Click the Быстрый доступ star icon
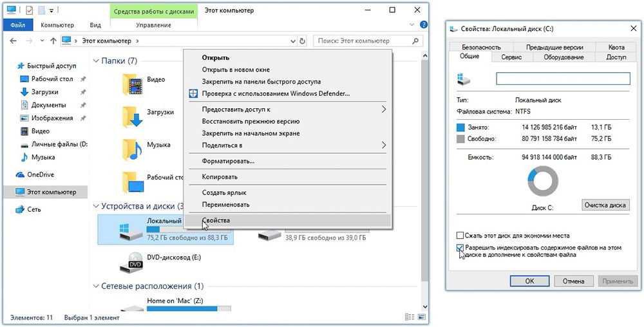644x327 pixels. 21,66
